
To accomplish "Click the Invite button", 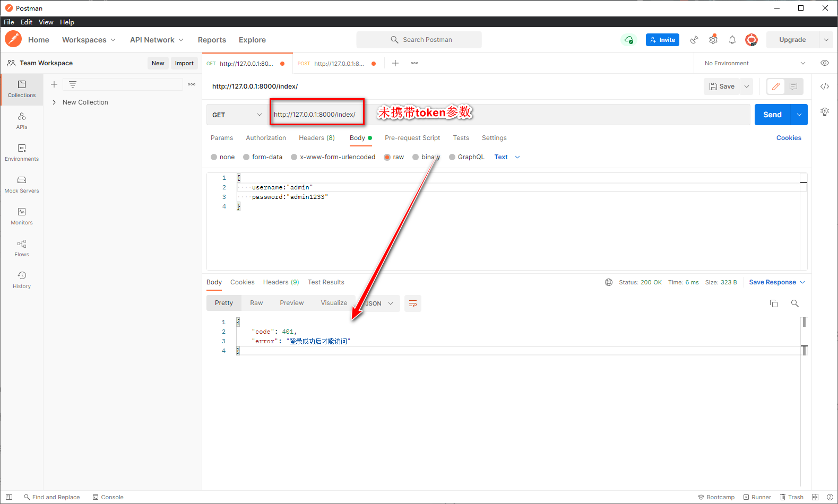I will 662,40.
